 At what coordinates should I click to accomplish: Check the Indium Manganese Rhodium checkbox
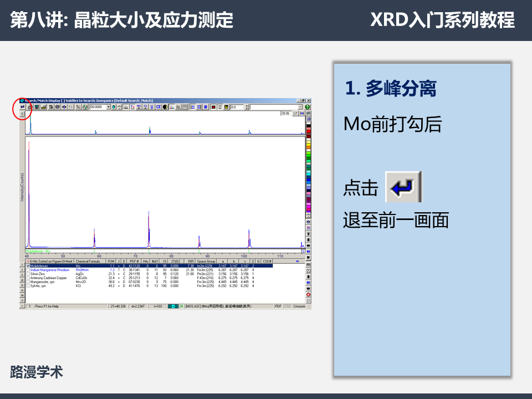coord(28,270)
